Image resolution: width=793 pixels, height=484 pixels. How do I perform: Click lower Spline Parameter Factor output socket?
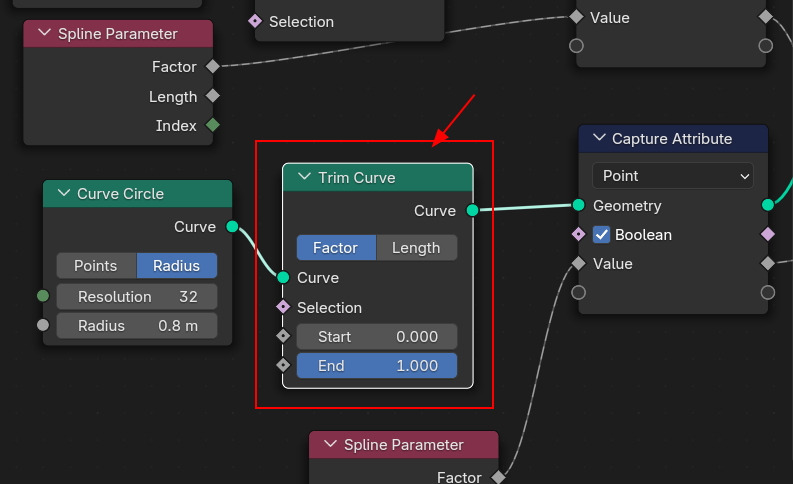tap(499, 477)
